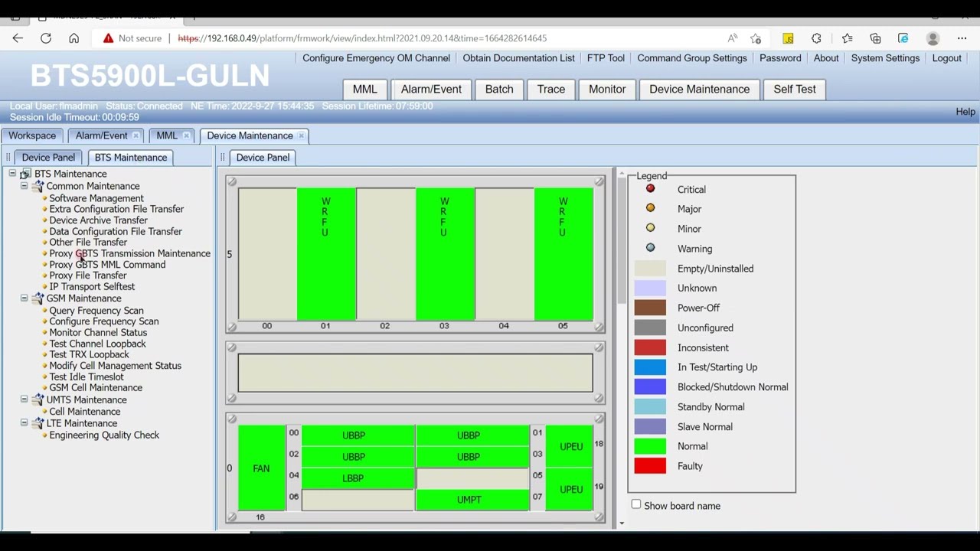The height and width of the screenshot is (551, 980).
Task: Select WRFU board in slot 01
Action: [326, 253]
